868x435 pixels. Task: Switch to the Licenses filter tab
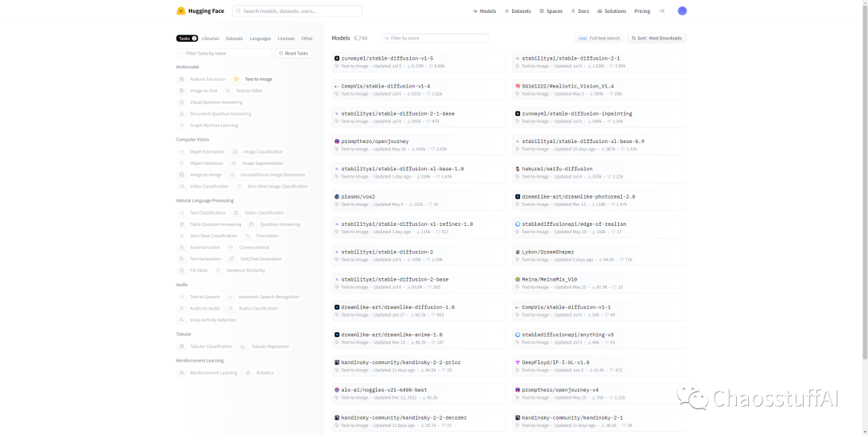click(x=286, y=39)
